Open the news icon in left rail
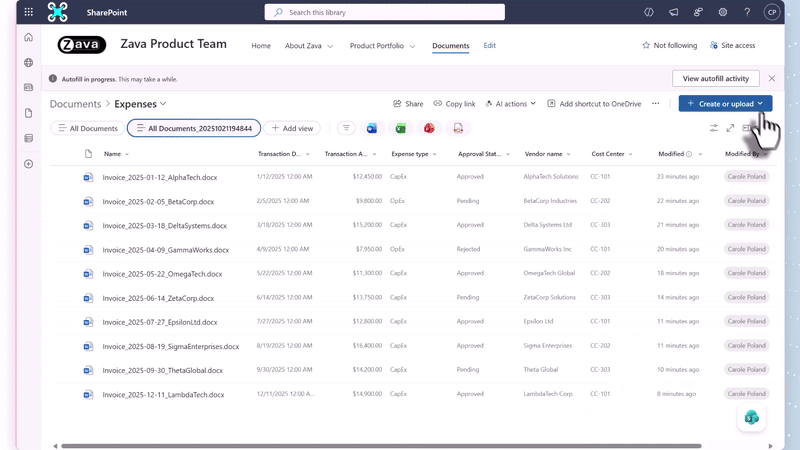Screen dimensions: 800x450 [x=29, y=87]
